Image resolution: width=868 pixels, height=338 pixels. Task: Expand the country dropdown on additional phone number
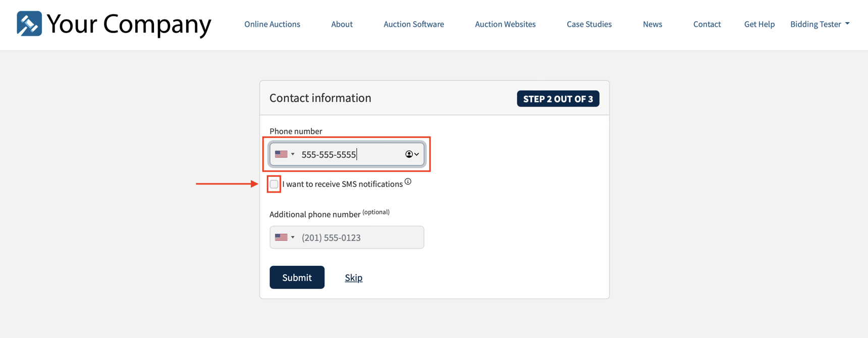[x=293, y=237]
